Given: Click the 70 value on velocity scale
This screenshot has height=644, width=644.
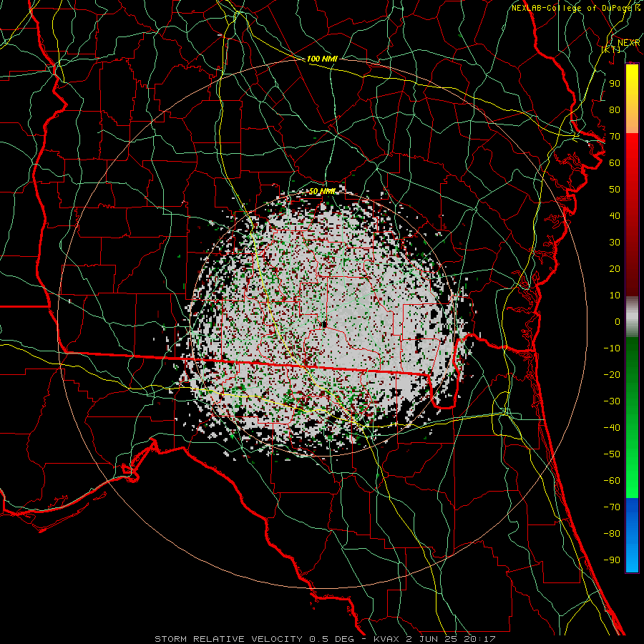Looking at the screenshot, I should [x=615, y=137].
